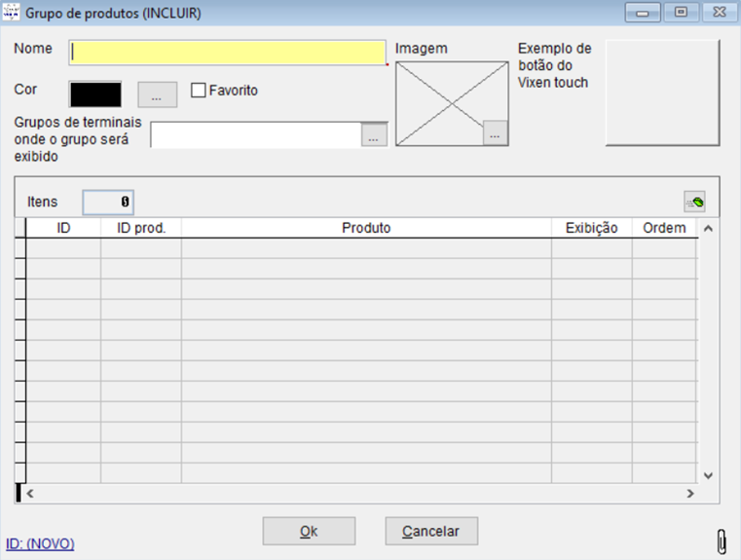Browse for image with ellipsis button

[x=495, y=135]
